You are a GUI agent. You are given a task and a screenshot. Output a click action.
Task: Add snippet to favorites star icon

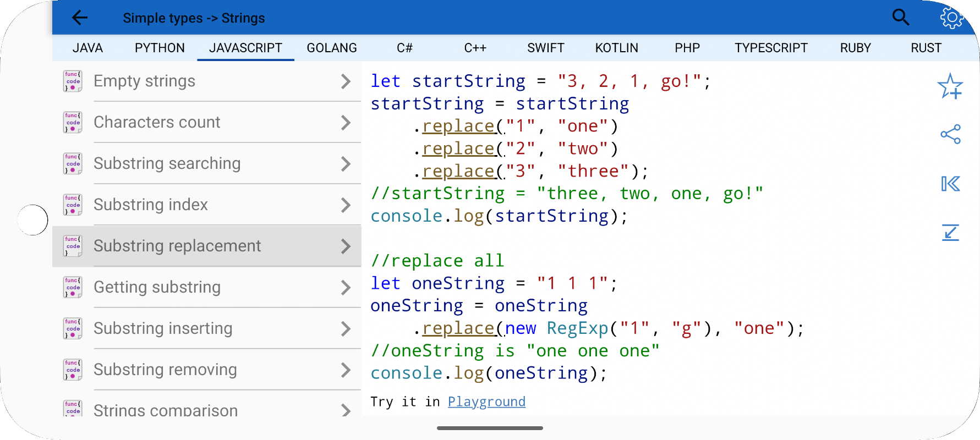point(950,86)
